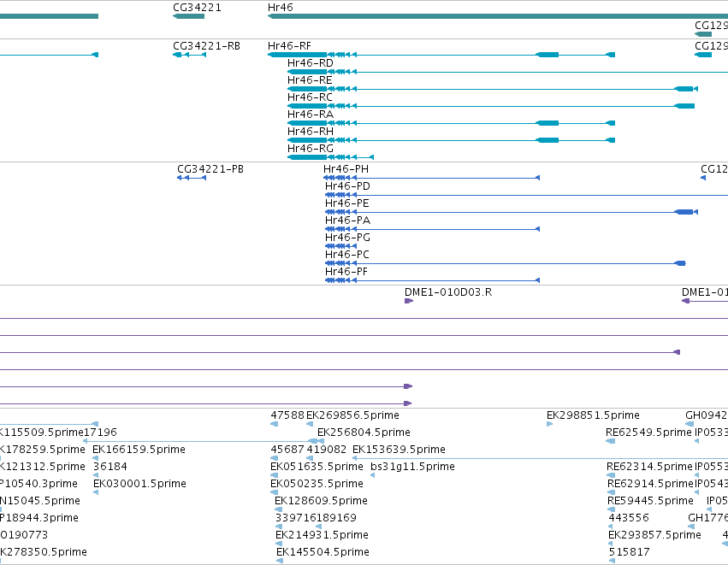Click the EK298851.5prime EST label
Image resolution: width=728 pixels, height=565 pixels.
(593, 415)
